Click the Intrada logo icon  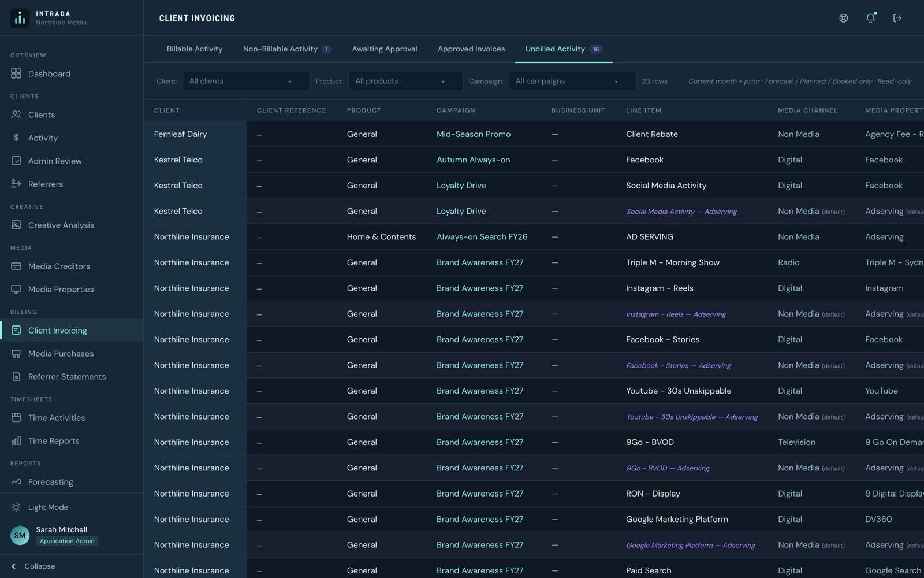click(x=20, y=18)
